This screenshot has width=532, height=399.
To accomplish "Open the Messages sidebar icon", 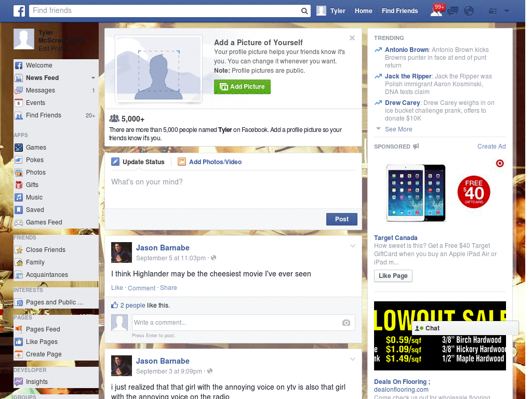I will pos(19,90).
